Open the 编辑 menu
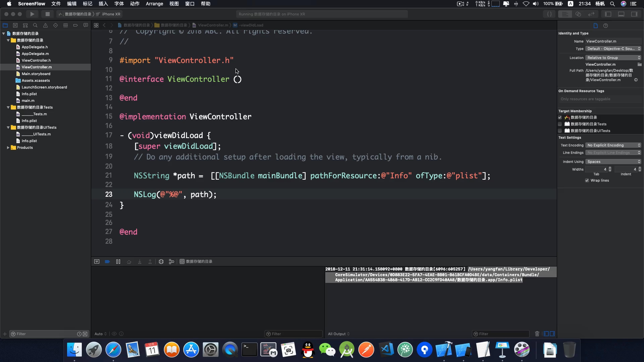Viewport: 644px width, 362px height. (72, 4)
